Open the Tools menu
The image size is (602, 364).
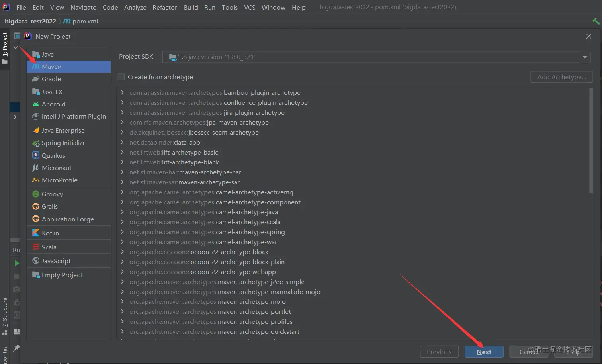[x=230, y=7]
